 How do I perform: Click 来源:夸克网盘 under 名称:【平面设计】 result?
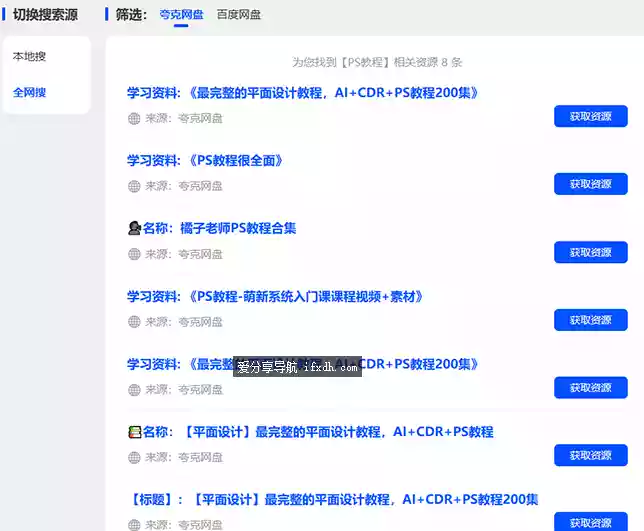184,457
